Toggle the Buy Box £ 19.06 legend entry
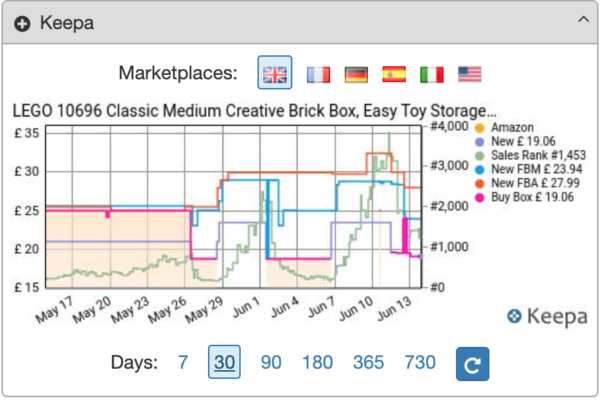This screenshot has width=600, height=400. [x=524, y=197]
